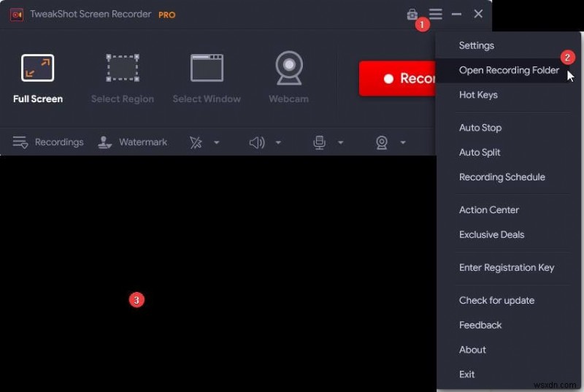584x392 pixels.
Task: Click the TweakShot app logo icon
Action: (17, 15)
